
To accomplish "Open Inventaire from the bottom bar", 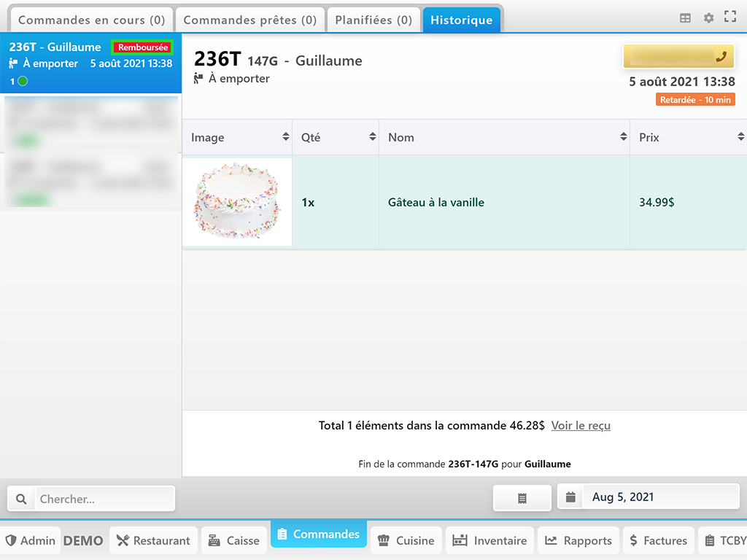I will tap(490, 540).
